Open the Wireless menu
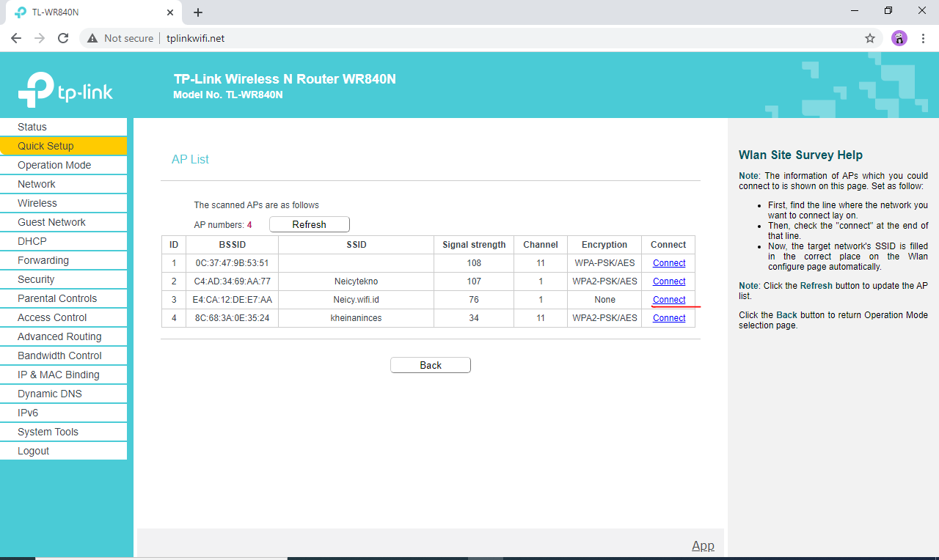939x560 pixels. 63,203
